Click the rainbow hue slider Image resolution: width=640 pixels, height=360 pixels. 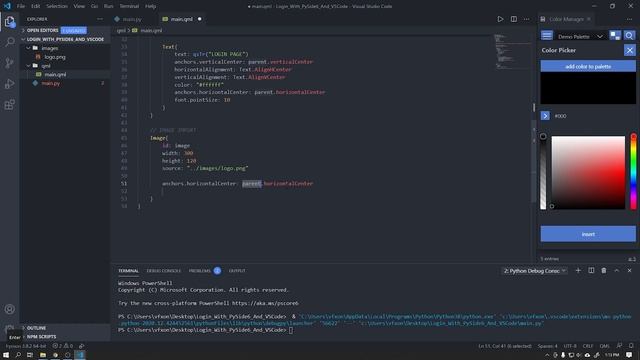pyautogui.click(x=633, y=171)
